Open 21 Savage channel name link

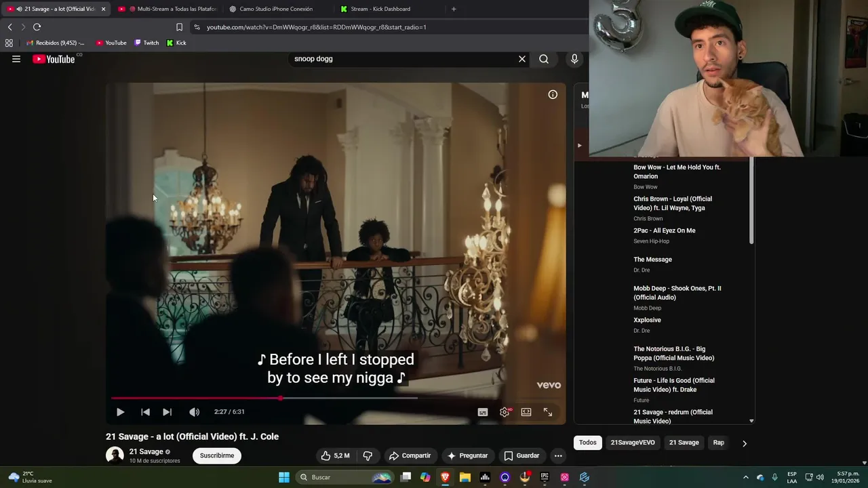(x=146, y=451)
